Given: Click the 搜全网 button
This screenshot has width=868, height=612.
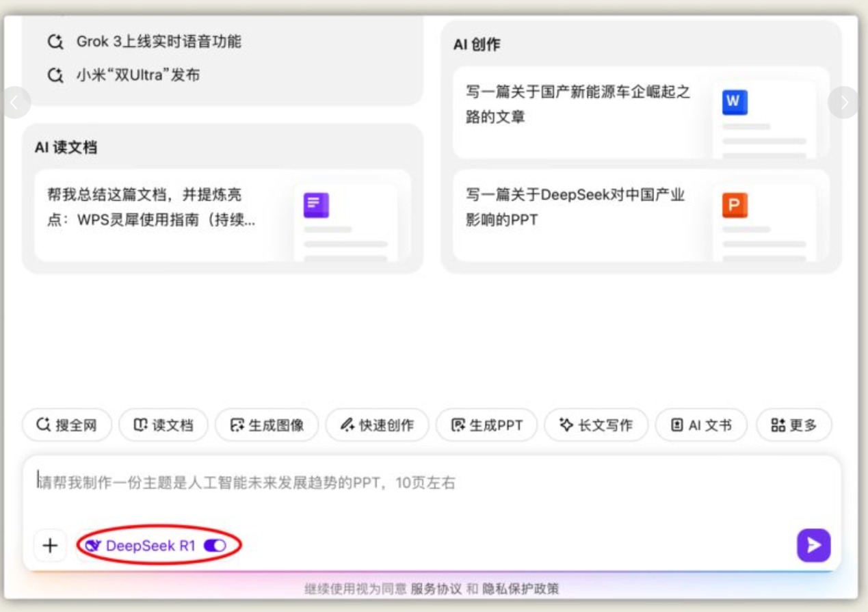Looking at the screenshot, I should (67, 425).
